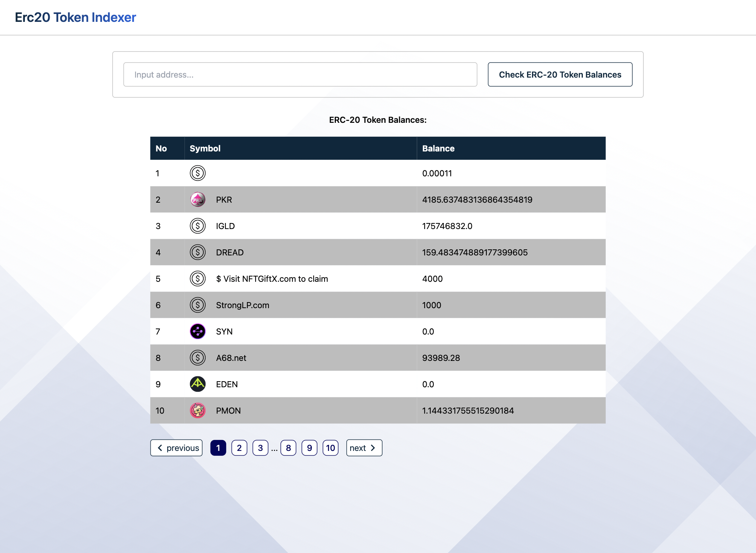This screenshot has height=553, width=756.
Task: Click the PKR token logo icon
Action: (198, 200)
